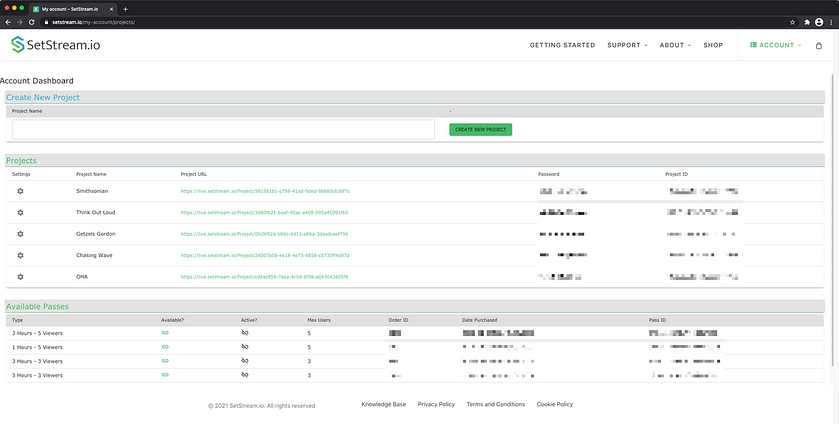The image size is (839, 424).
Task: Open settings gear for Think Out Loud project
Action: (20, 213)
